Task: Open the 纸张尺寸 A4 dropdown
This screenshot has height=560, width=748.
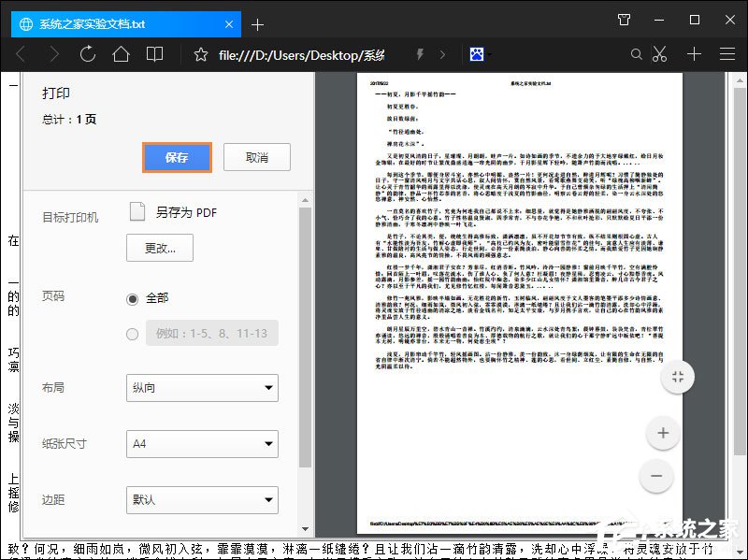Action: (202, 444)
